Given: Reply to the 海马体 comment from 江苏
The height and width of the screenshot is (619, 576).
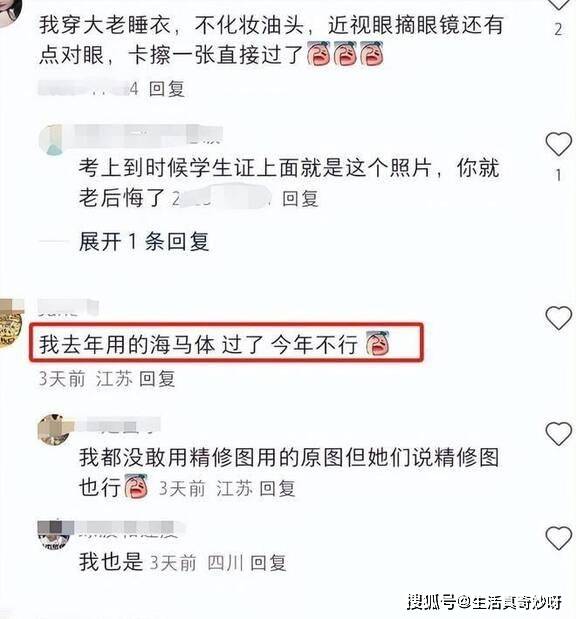Looking at the screenshot, I should (157, 379).
